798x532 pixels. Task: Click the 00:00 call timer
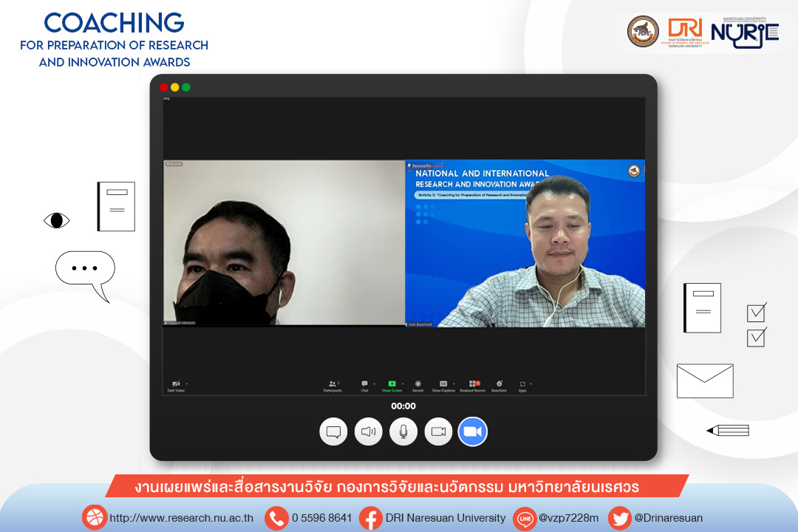pyautogui.click(x=403, y=406)
